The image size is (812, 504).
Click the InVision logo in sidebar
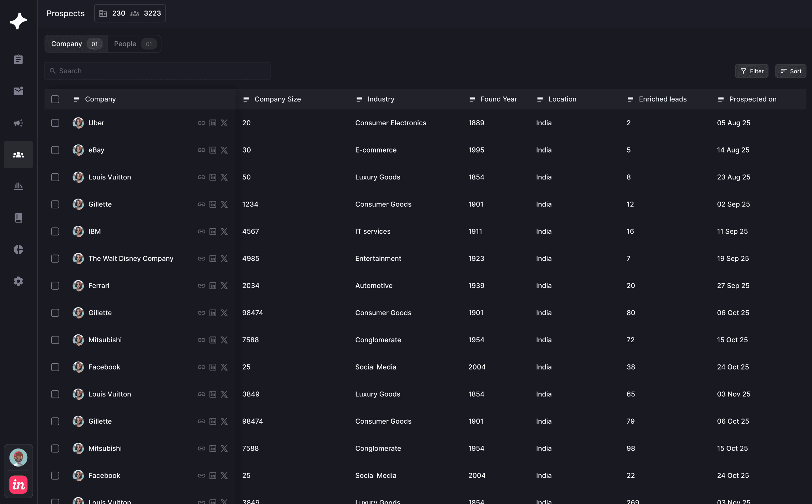(x=18, y=485)
